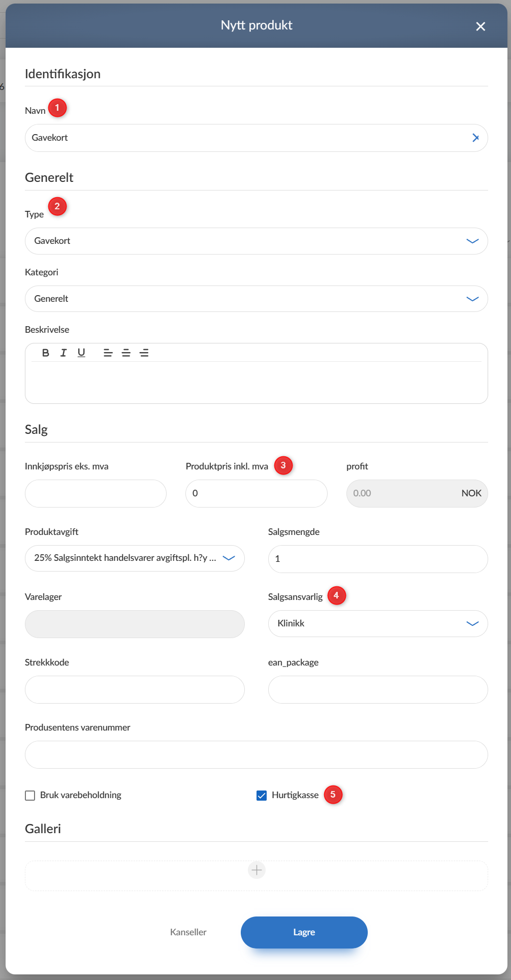511x980 pixels.
Task: Align description text right
Action: click(x=144, y=353)
